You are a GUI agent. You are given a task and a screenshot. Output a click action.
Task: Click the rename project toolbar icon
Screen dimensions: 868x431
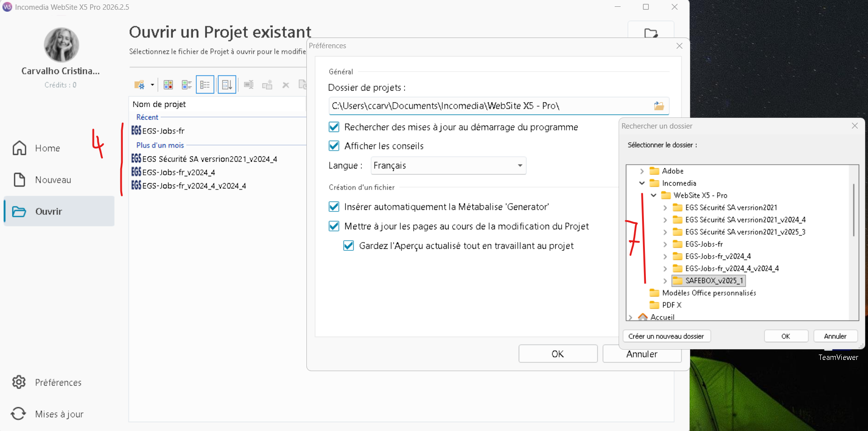pos(248,85)
